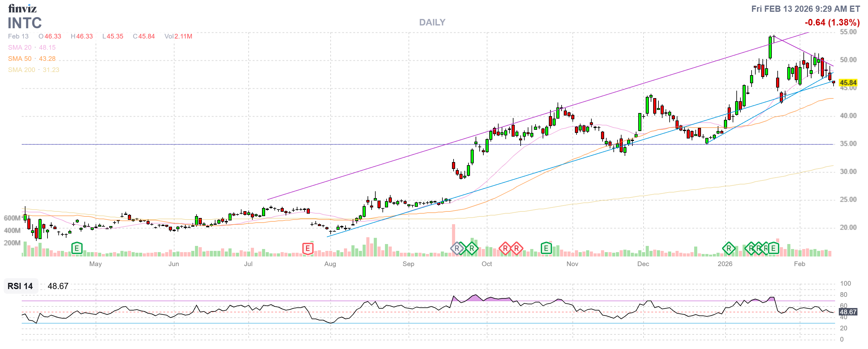The width and height of the screenshot is (868, 349).
Task: Click the finviz logo
Action: (22, 8)
